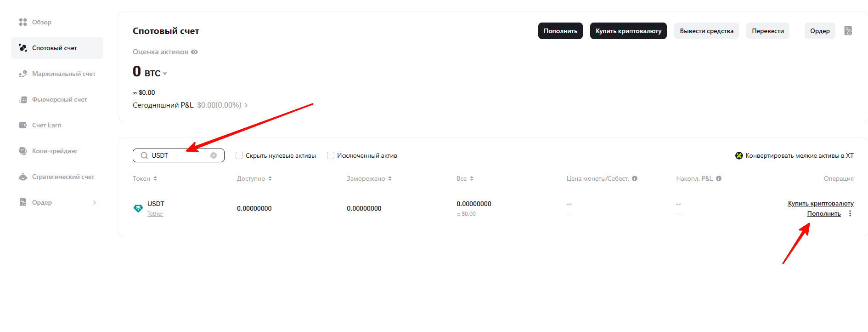Toggle the asset valuation eye icon
868x332 pixels.
click(194, 52)
